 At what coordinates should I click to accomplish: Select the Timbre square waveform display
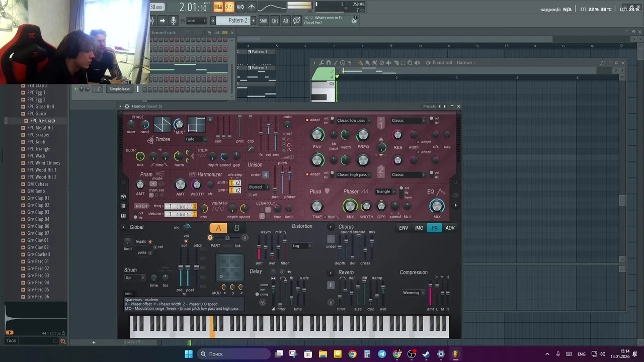tap(196, 124)
